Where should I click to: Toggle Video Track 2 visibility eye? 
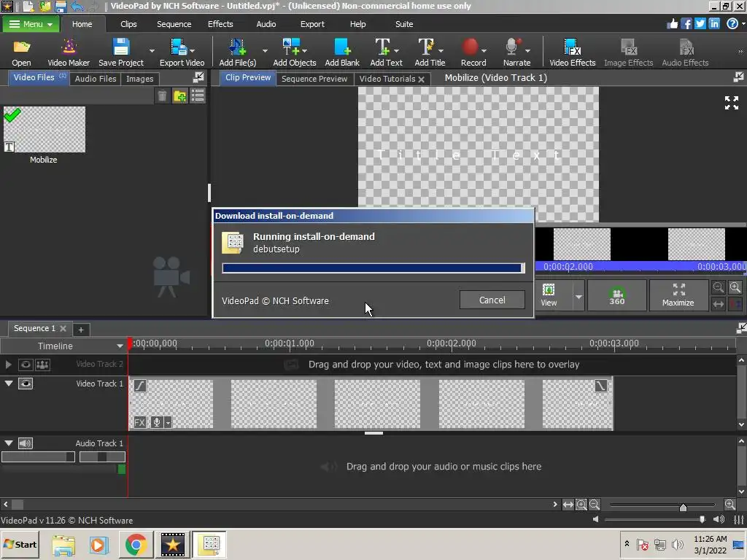coord(26,365)
